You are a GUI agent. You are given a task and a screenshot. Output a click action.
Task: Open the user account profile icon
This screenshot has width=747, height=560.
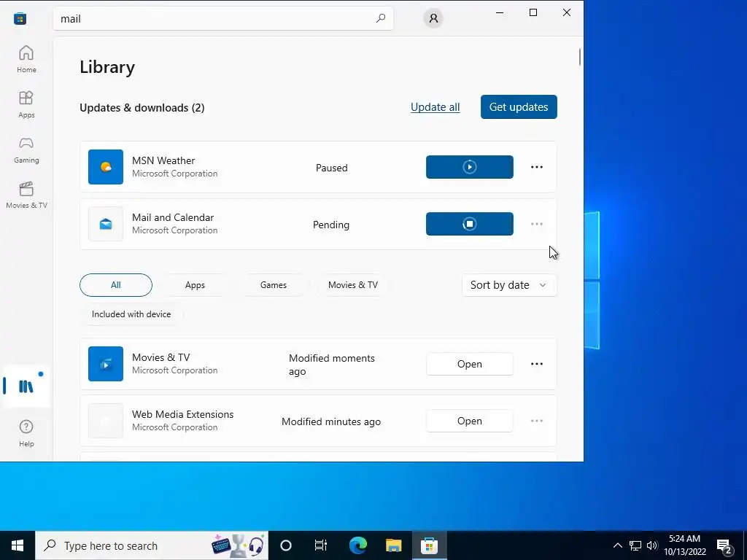tap(433, 18)
